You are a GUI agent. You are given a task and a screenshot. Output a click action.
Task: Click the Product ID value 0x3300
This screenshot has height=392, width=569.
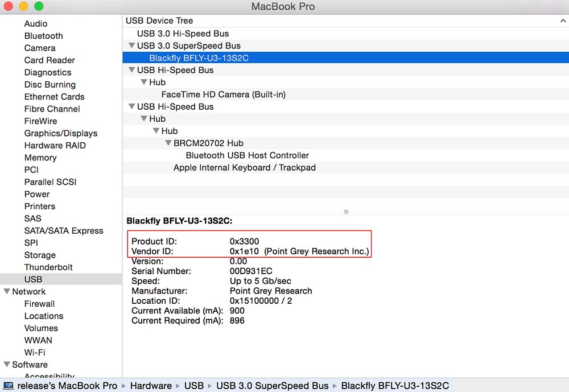point(244,241)
